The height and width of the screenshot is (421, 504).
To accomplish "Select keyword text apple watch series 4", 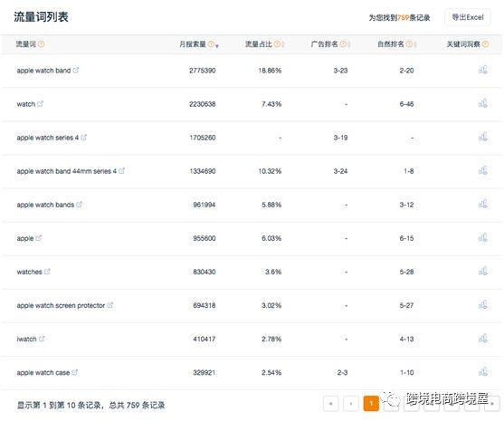I will click(48, 138).
